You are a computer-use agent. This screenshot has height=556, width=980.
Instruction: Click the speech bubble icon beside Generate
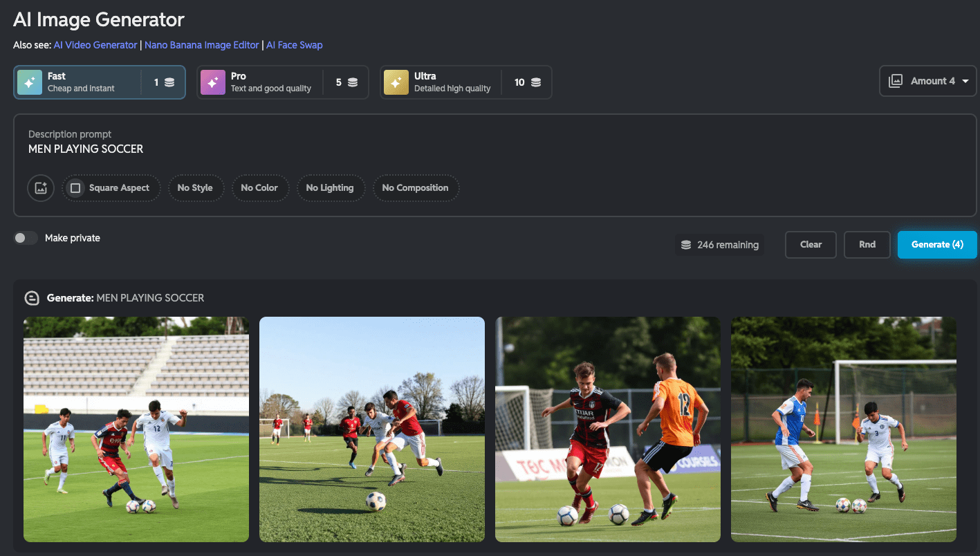32,297
